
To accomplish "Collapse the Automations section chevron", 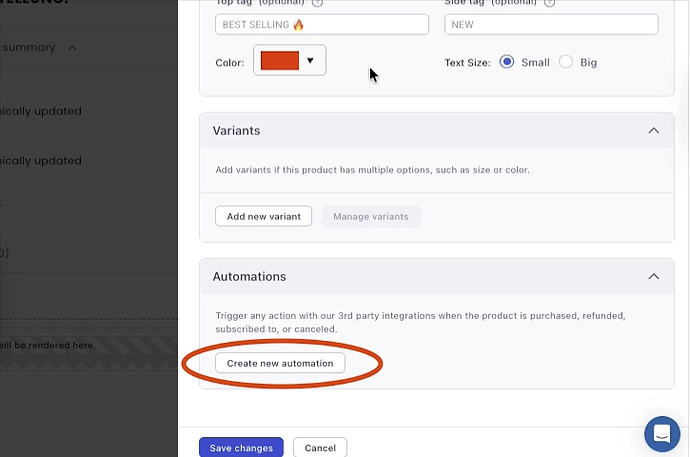I will [x=653, y=276].
